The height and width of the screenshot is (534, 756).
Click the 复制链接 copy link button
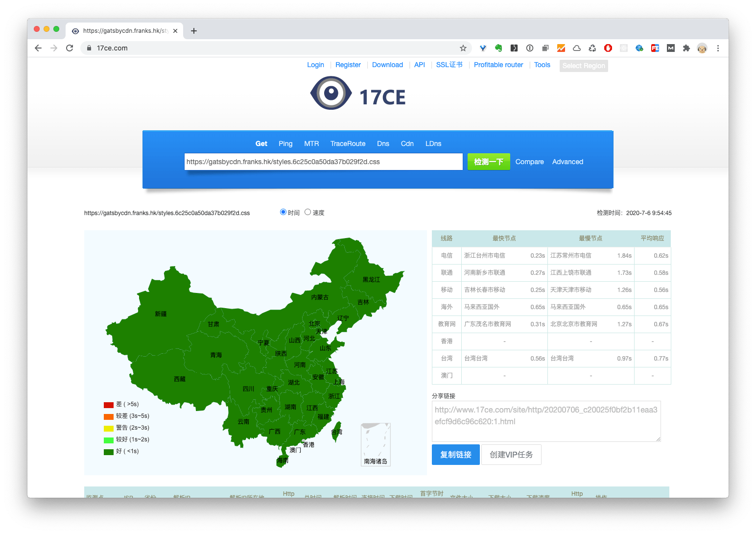click(455, 455)
